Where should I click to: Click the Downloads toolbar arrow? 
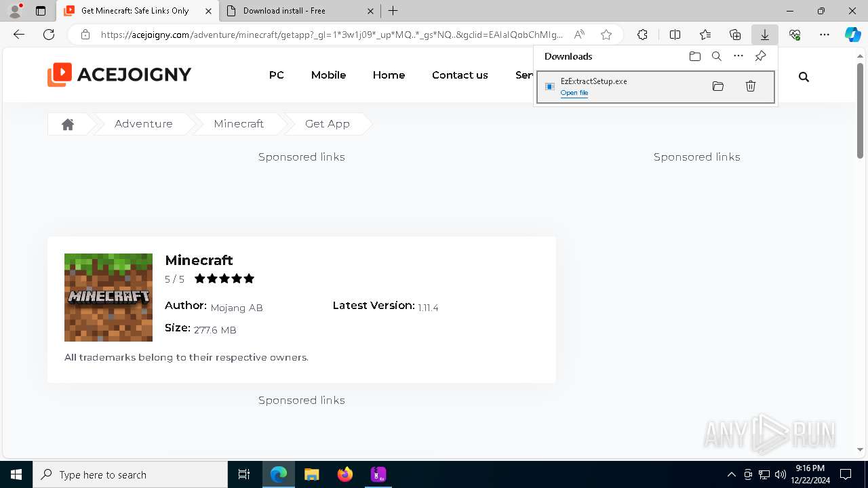(x=764, y=35)
